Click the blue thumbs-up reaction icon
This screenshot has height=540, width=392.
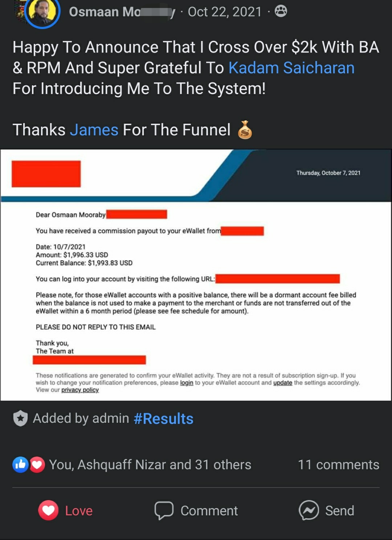coord(20,465)
